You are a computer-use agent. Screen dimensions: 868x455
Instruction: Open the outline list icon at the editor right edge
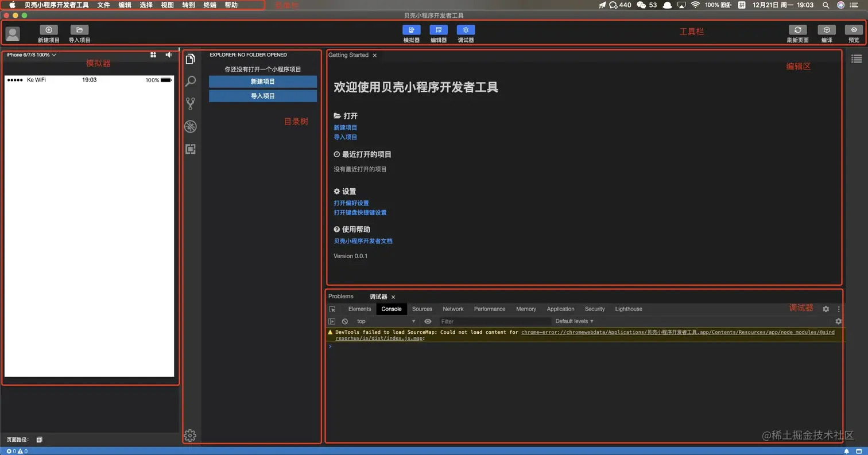coord(856,59)
